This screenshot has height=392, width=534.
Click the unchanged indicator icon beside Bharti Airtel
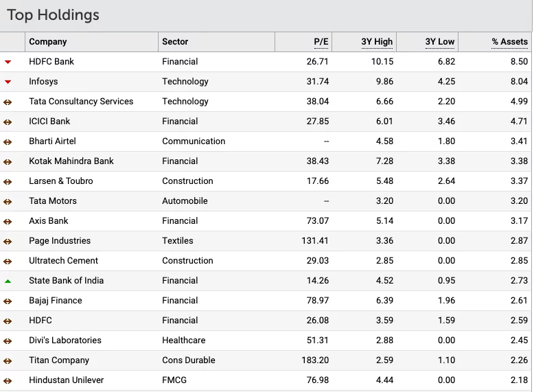(8, 141)
